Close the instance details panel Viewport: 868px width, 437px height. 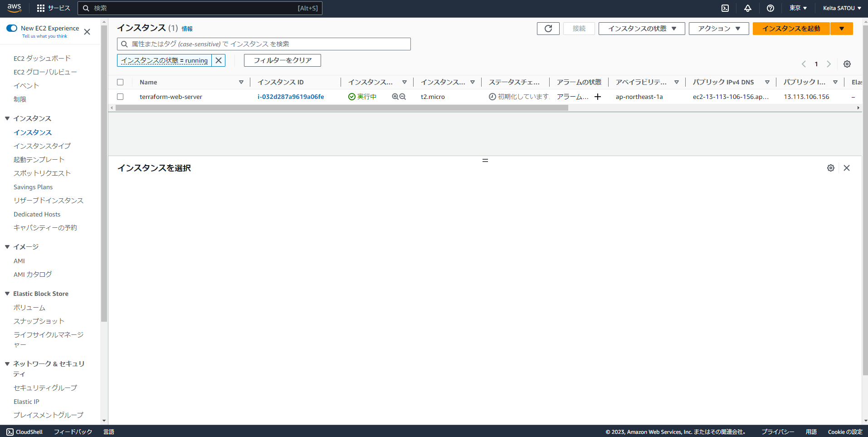pos(847,168)
